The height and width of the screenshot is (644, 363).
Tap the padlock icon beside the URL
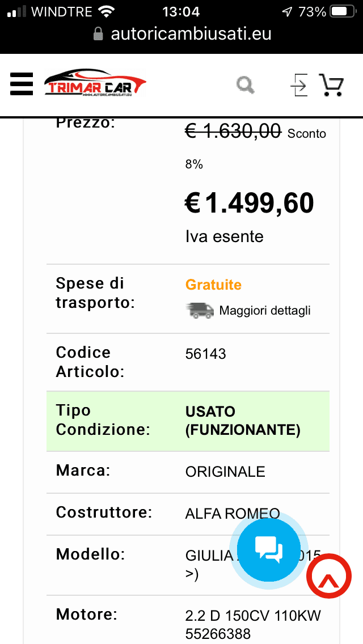click(98, 34)
